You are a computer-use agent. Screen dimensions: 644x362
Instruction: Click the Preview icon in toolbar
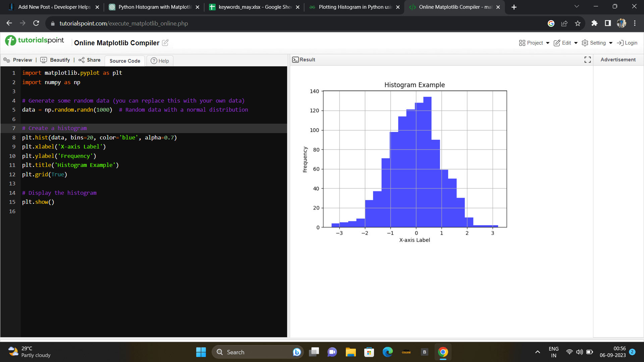[x=7, y=60]
